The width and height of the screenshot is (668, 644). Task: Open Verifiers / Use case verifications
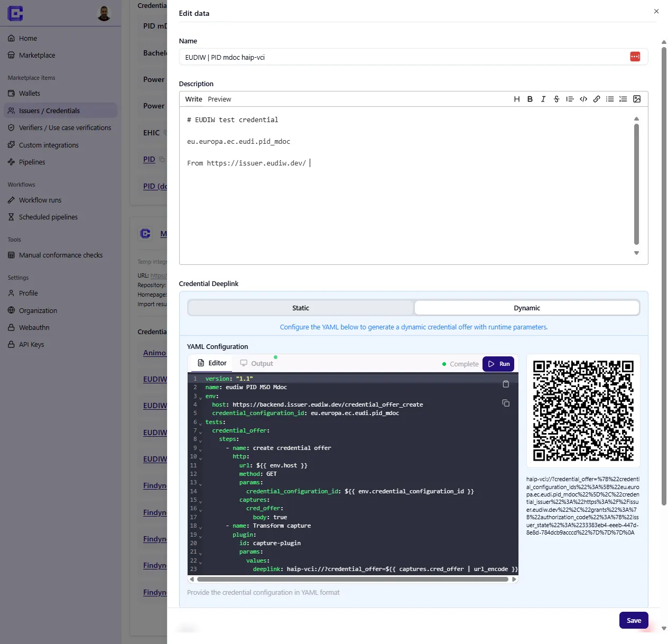[x=65, y=127]
